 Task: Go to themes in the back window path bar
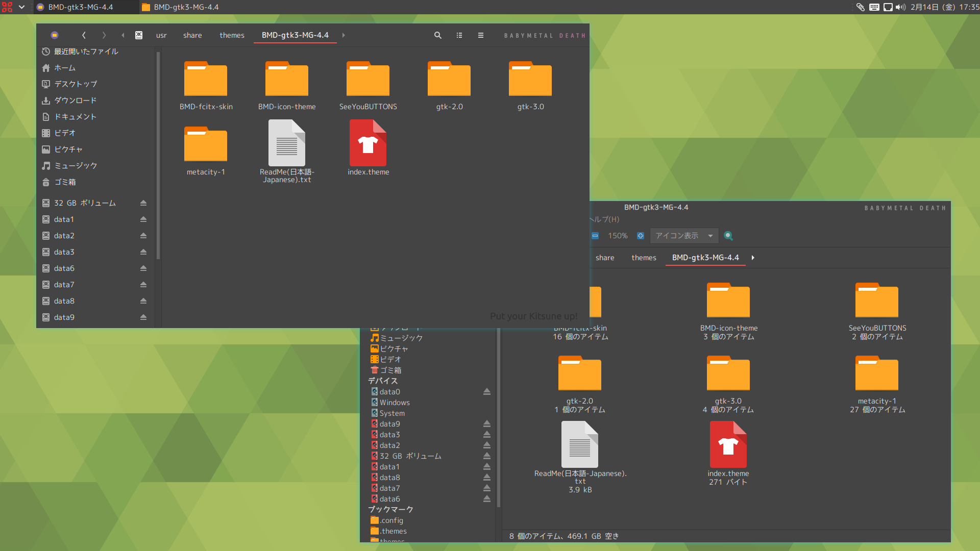point(644,258)
